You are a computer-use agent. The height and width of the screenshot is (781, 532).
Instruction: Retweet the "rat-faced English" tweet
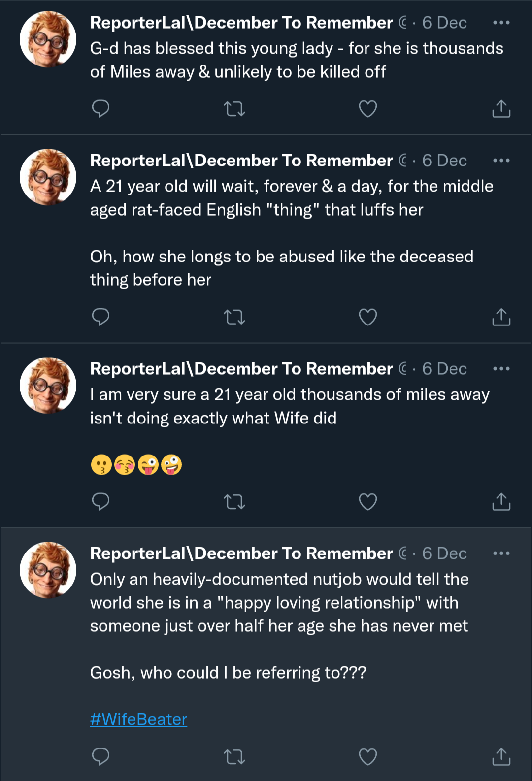click(x=234, y=317)
